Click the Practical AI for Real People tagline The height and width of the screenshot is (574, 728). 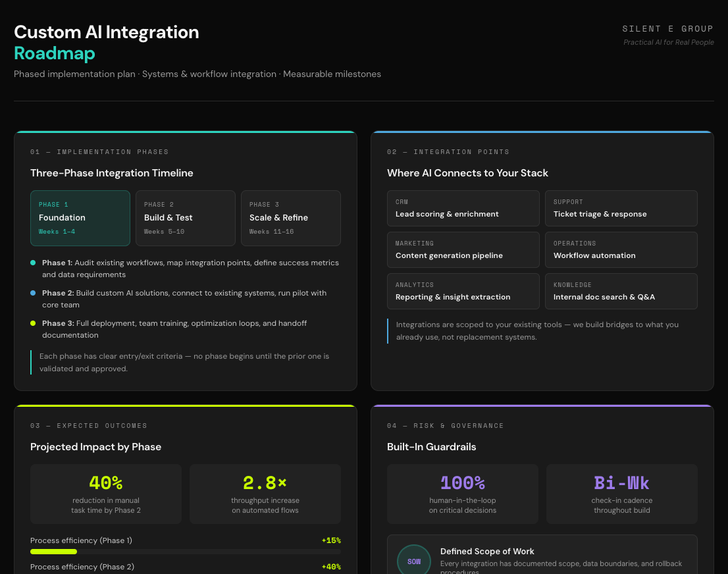click(669, 42)
